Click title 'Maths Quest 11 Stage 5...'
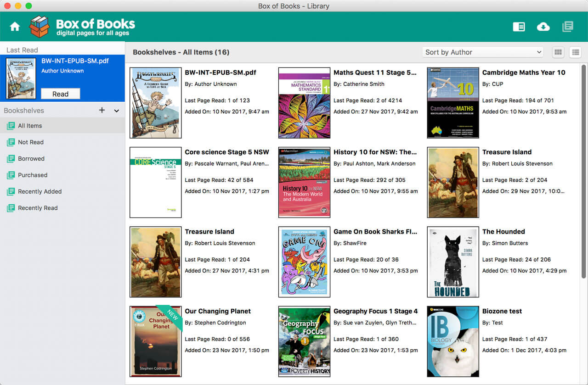Viewport: 588px width, 385px height. point(375,73)
